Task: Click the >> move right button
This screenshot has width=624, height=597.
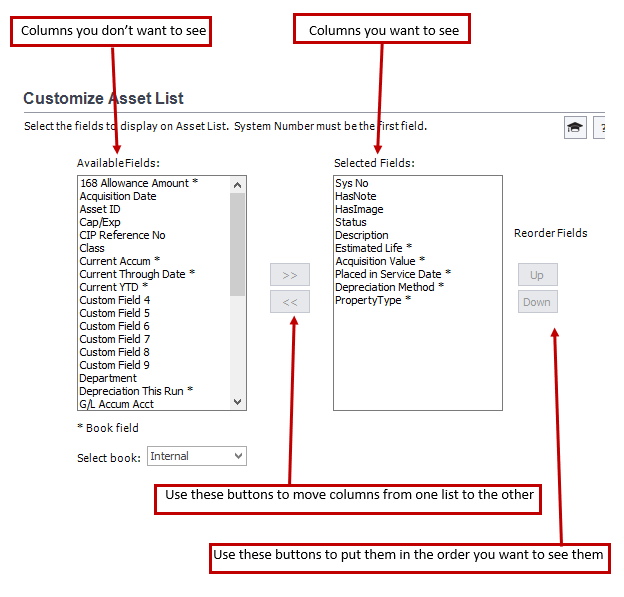Action: point(290,275)
